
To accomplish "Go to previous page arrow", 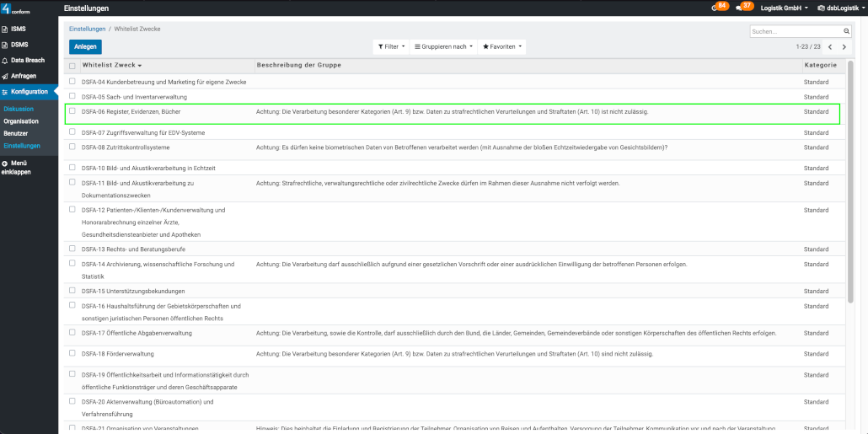I will point(830,47).
